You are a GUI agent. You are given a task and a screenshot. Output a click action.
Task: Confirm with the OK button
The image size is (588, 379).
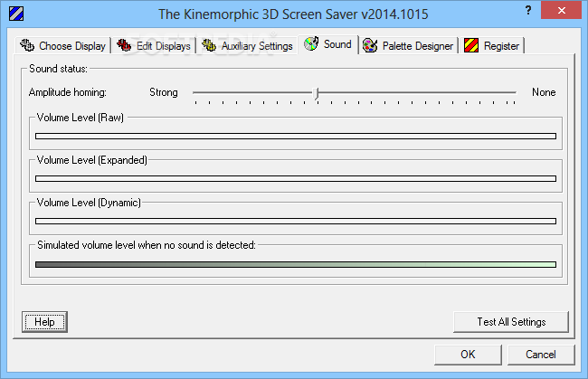tap(468, 355)
